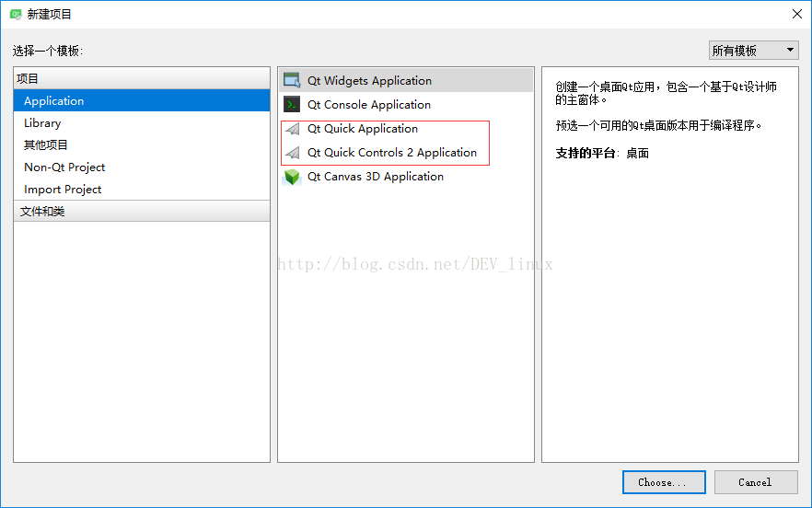Choose the Qt Widgets Application template
Viewport: 812px width, 508px height.
click(x=406, y=80)
